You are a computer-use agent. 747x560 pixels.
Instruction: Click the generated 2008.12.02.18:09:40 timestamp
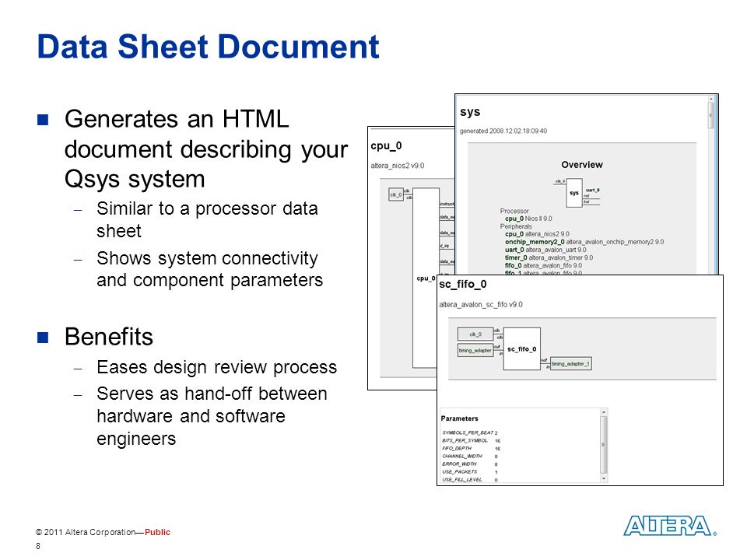503,131
